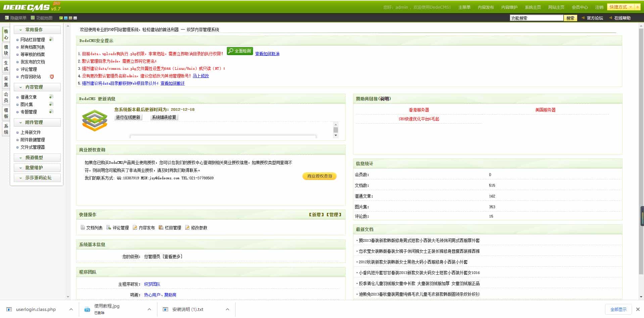Image resolution: width=644 pixels, height=318 pixels.
Task: Open options for 安装说明 (1).txt download
Action: (x=228, y=309)
